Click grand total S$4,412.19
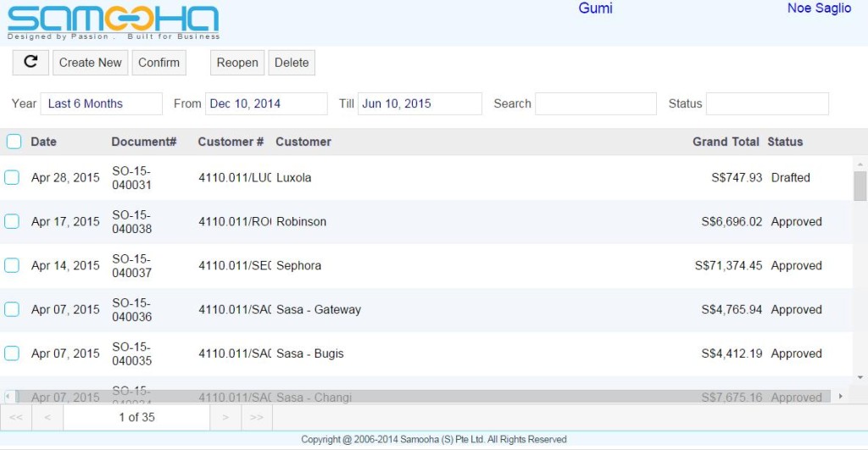Image resolution: width=868 pixels, height=450 pixels. (x=732, y=353)
